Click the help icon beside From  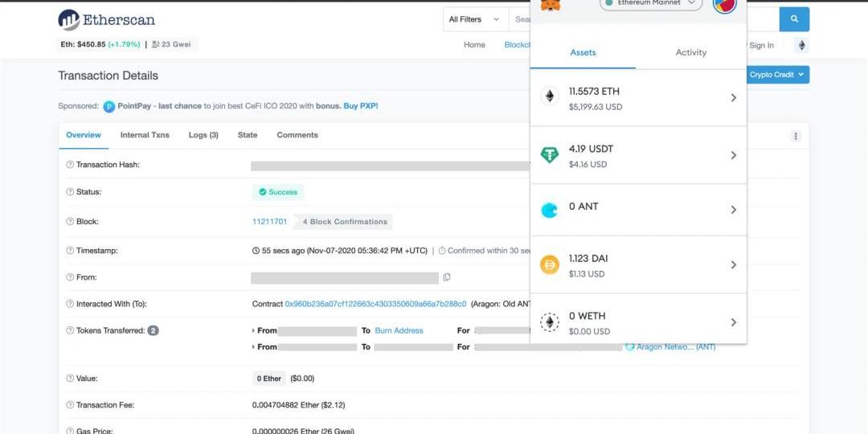(70, 277)
